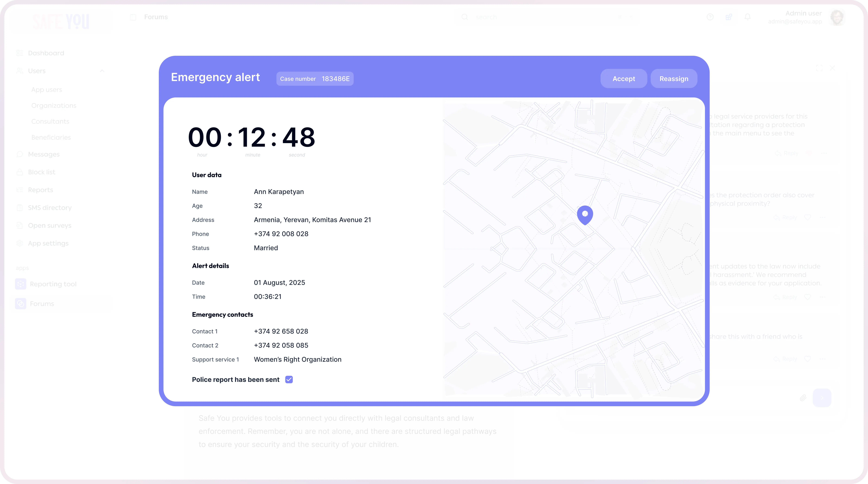Attach a file with paperclip icon
868x484 pixels.
(803, 398)
